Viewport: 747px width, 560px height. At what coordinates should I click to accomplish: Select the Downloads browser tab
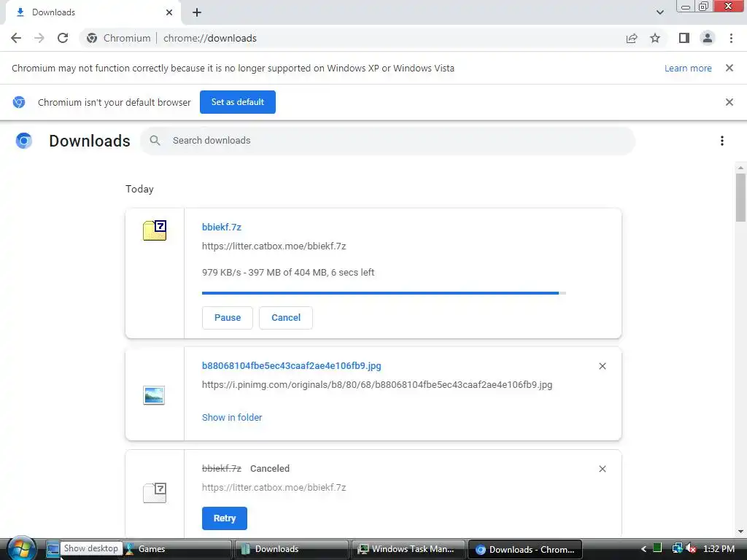[x=93, y=12]
